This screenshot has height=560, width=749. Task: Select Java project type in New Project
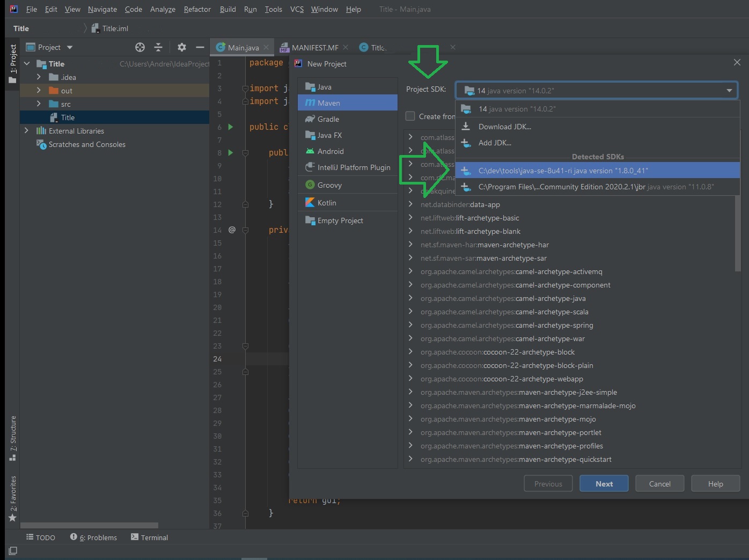(348, 87)
